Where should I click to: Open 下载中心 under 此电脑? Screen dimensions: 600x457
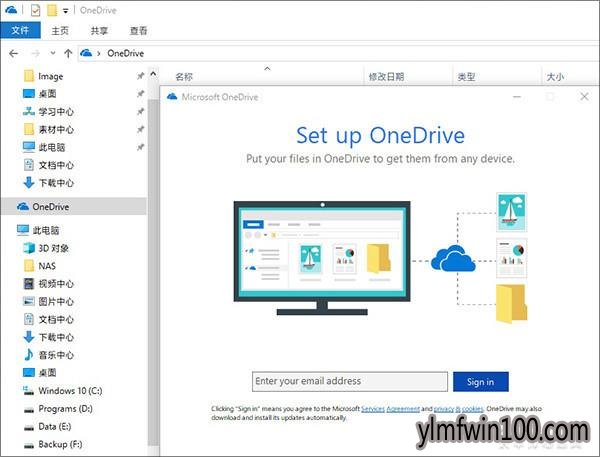[x=48, y=337]
